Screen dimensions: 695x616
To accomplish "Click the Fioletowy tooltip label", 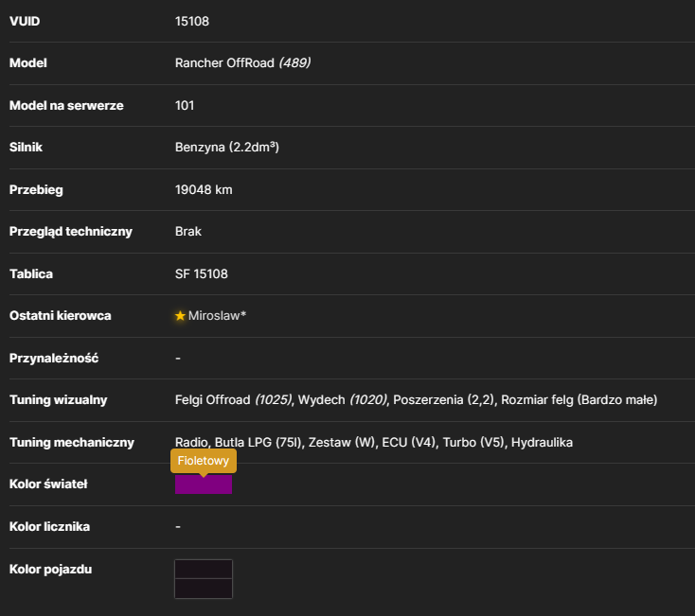I will (x=204, y=461).
